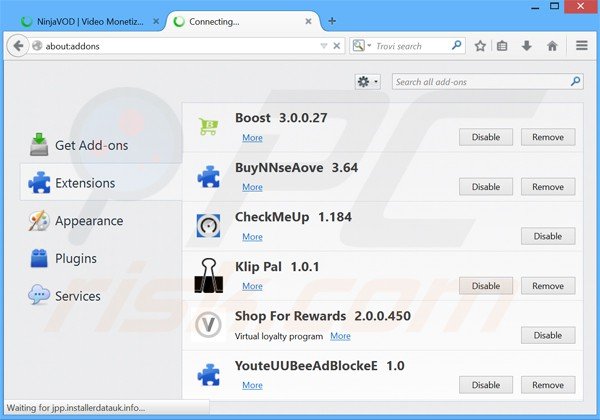Click the Boost shopping cart icon
Image resolution: width=600 pixels, height=420 pixels.
209,126
